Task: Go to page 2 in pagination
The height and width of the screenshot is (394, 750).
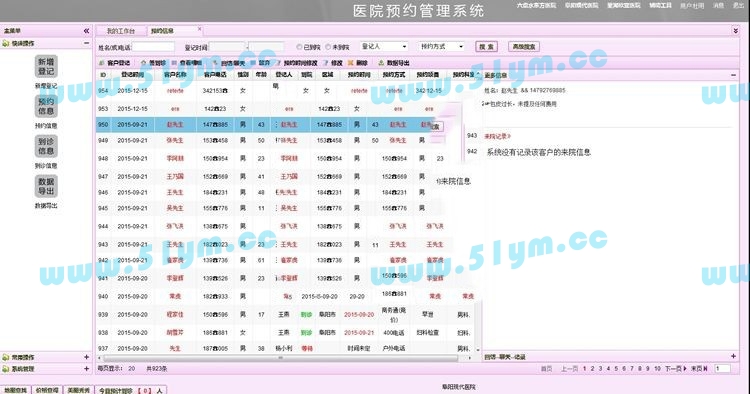Action: [592, 369]
